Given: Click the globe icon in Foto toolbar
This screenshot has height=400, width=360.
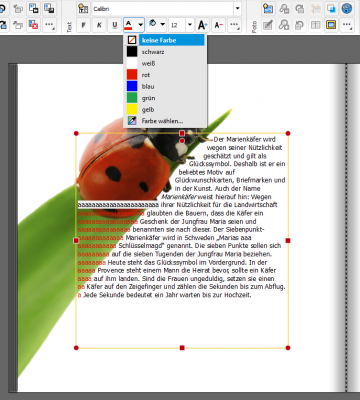Looking at the screenshot, I should click(347, 9).
